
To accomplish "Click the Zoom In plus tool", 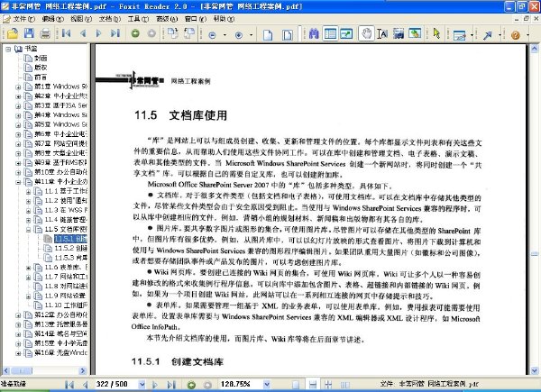I will click(239, 35).
